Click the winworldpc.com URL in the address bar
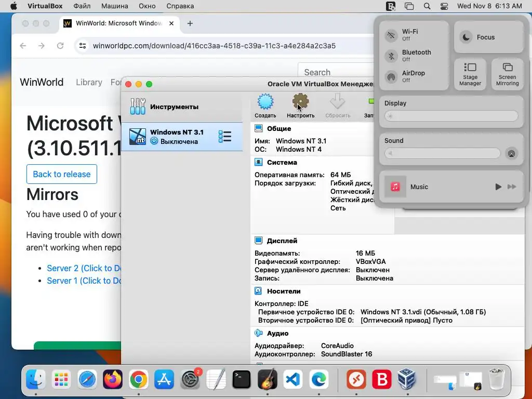Viewport: 532px width, 399px height. tap(214, 46)
